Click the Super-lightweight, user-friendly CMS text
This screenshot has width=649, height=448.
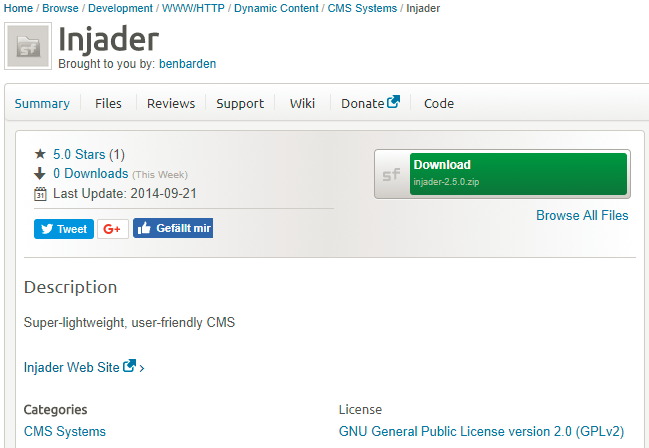pyautogui.click(x=130, y=323)
